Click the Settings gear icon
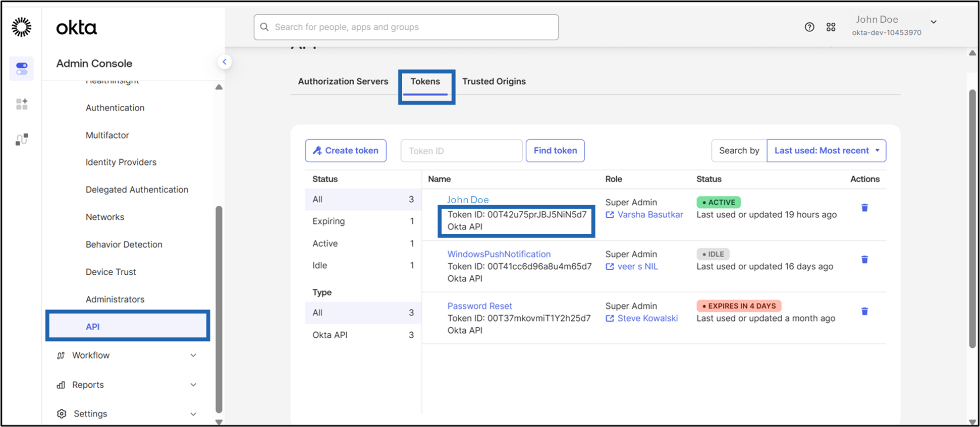Image resolution: width=980 pixels, height=427 pixels. 62,414
